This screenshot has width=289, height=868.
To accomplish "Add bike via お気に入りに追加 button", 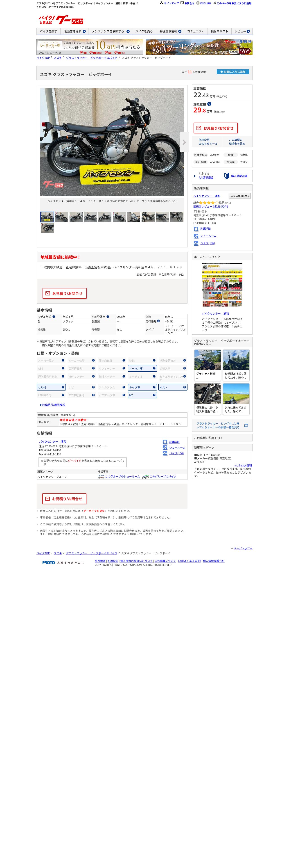I will (233, 72).
